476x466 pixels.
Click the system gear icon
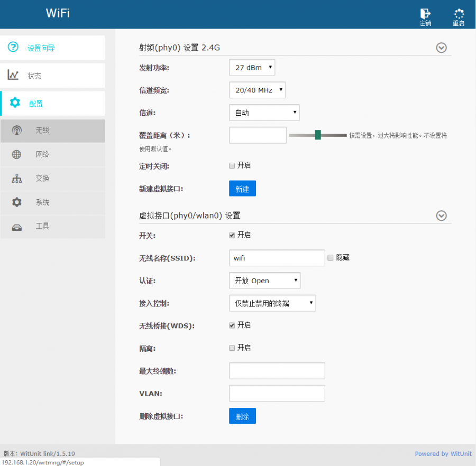[17, 202]
